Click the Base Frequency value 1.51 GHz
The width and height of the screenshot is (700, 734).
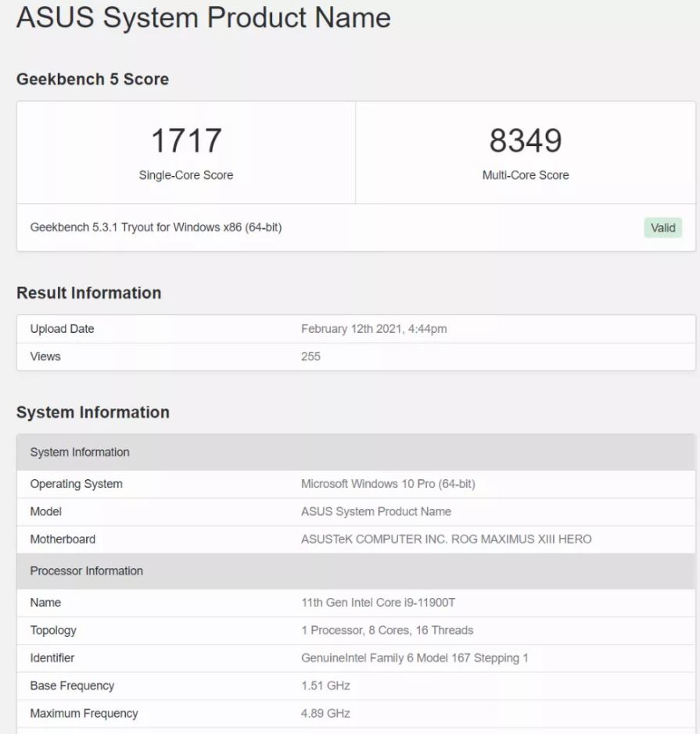(x=325, y=686)
